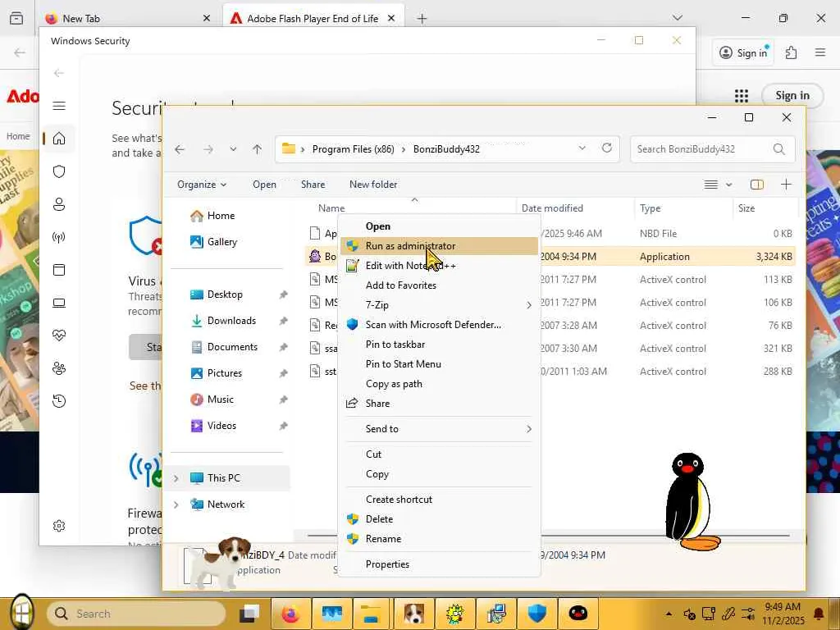The image size is (840, 630).
Task: Select Open from the context menu
Action: tap(439, 226)
